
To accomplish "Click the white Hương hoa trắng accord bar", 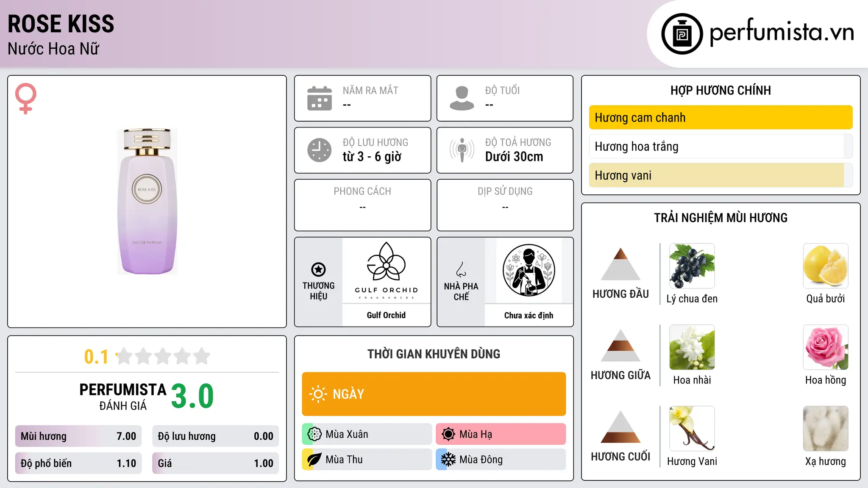I will [x=721, y=146].
